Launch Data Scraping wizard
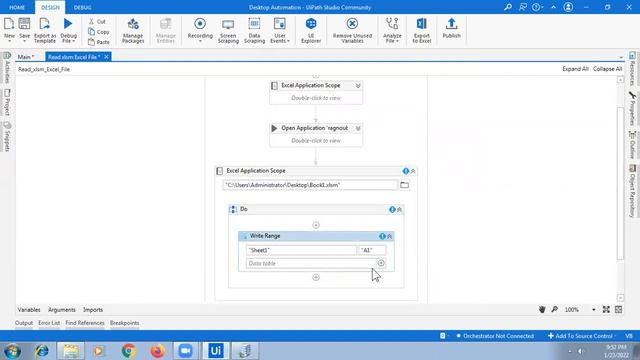This screenshot has width=640, height=360. (x=254, y=30)
